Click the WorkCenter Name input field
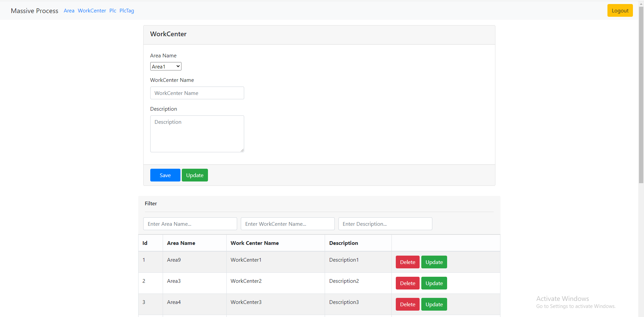The width and height of the screenshot is (644, 317). tap(197, 93)
